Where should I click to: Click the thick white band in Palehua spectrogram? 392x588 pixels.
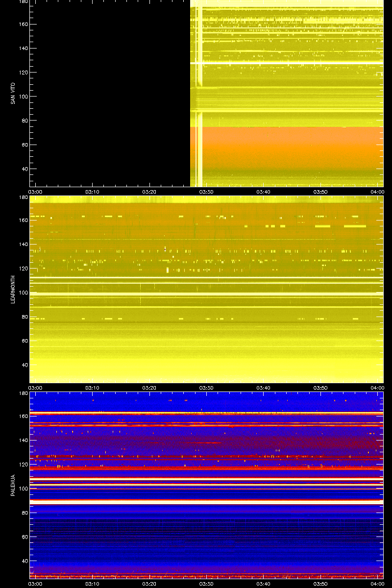(206, 502)
